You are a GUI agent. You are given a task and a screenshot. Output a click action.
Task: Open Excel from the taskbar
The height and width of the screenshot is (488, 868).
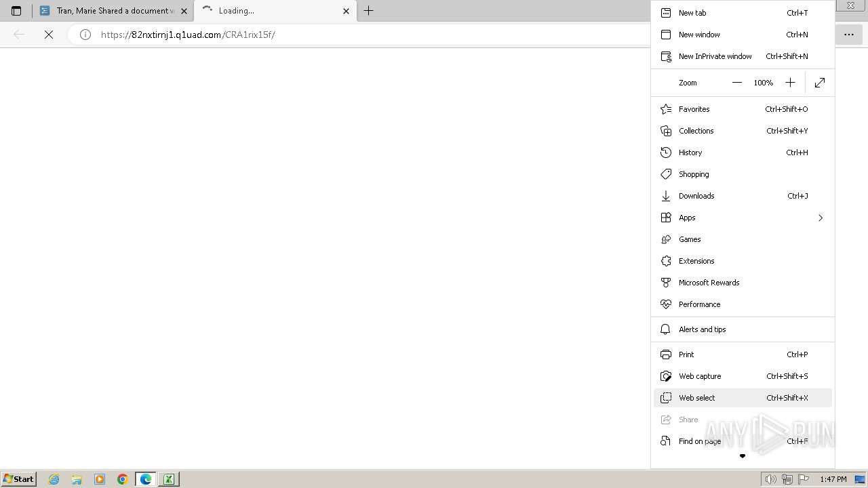click(168, 479)
